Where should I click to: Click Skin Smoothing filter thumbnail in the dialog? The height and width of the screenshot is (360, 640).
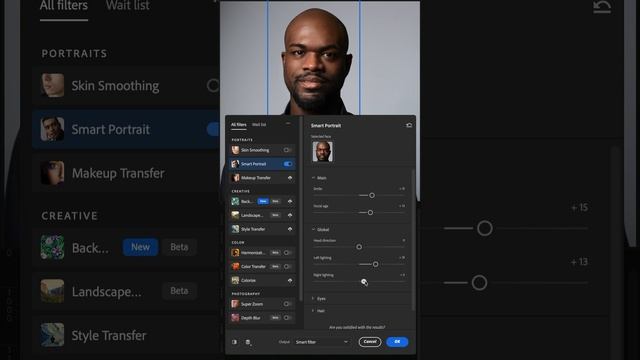236,150
